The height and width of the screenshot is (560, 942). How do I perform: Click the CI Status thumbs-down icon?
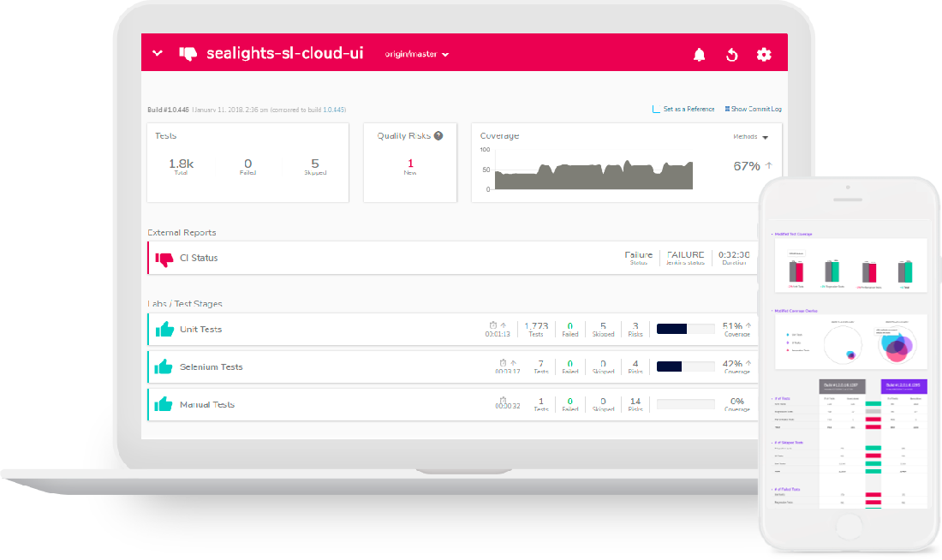click(164, 258)
